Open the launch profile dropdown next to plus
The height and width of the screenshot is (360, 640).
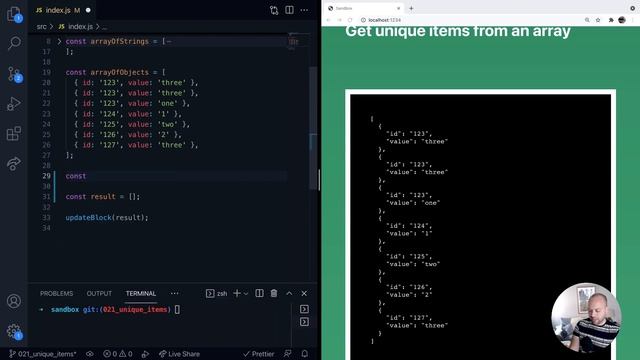[246, 293]
